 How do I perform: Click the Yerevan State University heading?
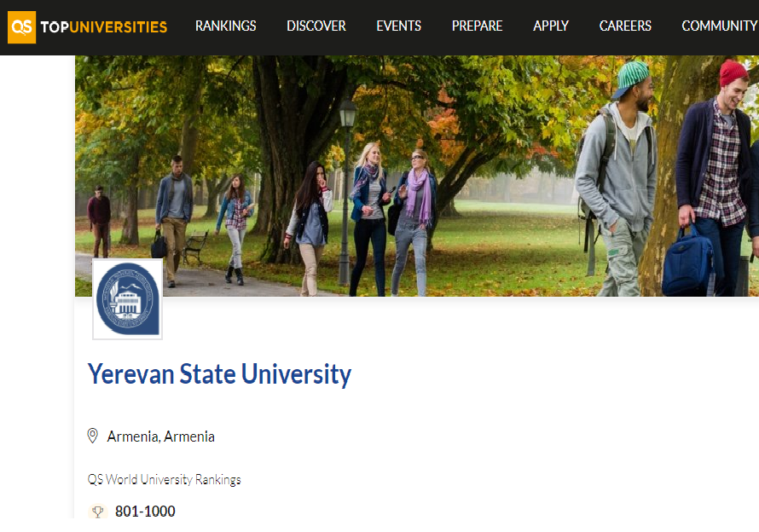click(219, 374)
